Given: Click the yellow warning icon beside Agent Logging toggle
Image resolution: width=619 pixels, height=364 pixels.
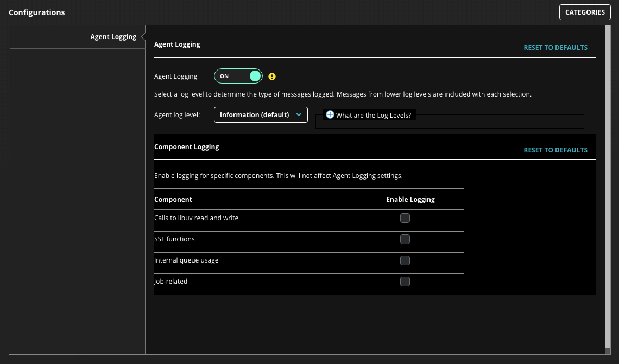Looking at the screenshot, I should pos(272,76).
